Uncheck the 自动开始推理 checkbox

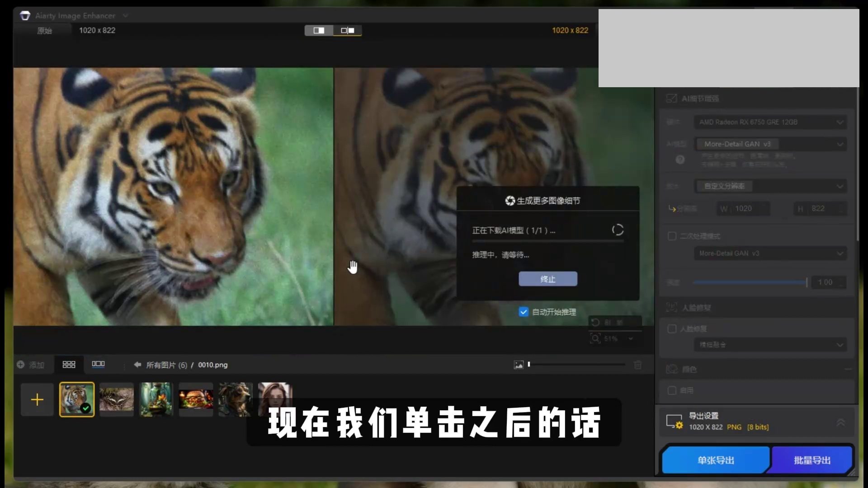point(524,312)
